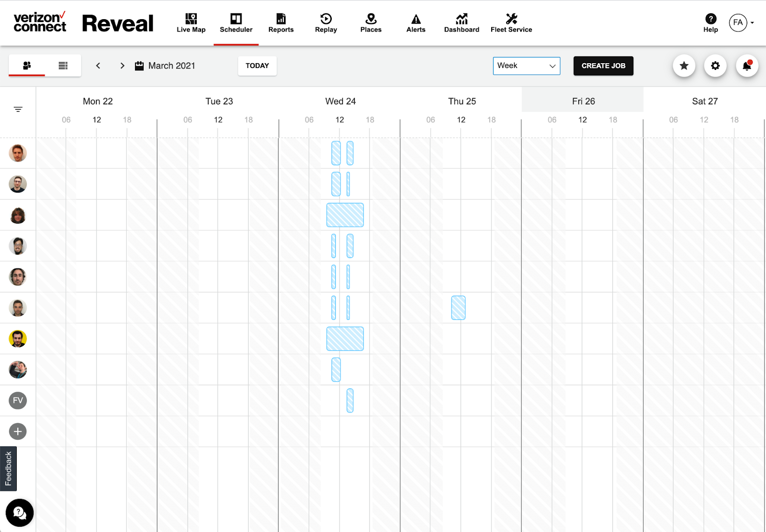The width and height of the screenshot is (766, 532).
Task: Open the Alerts page
Action: (x=416, y=23)
